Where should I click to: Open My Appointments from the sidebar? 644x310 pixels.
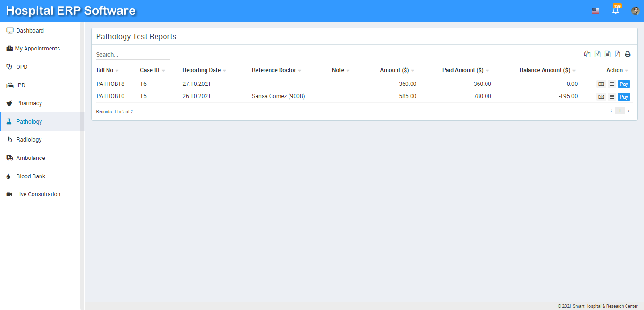pos(37,49)
